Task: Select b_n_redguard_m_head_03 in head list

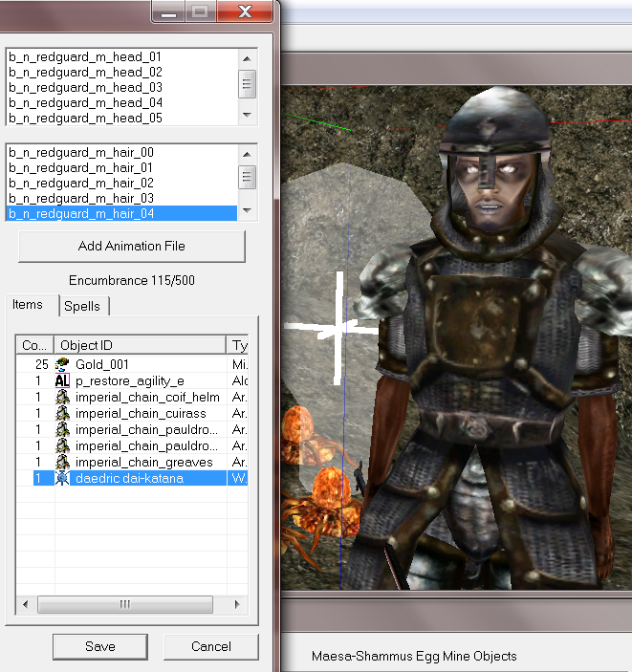Action: pyautogui.click(x=122, y=87)
